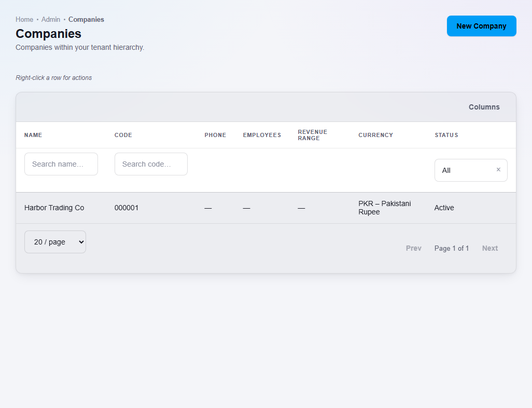Go to the Prev page
This screenshot has height=408, width=532.
(x=413, y=248)
